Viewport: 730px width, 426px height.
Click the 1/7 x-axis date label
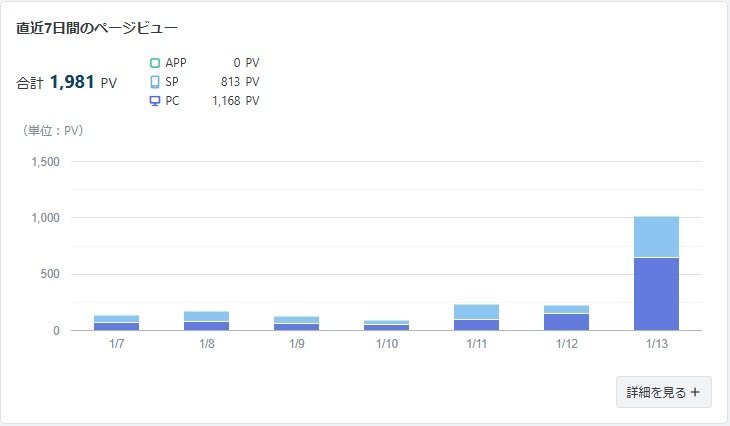click(116, 344)
